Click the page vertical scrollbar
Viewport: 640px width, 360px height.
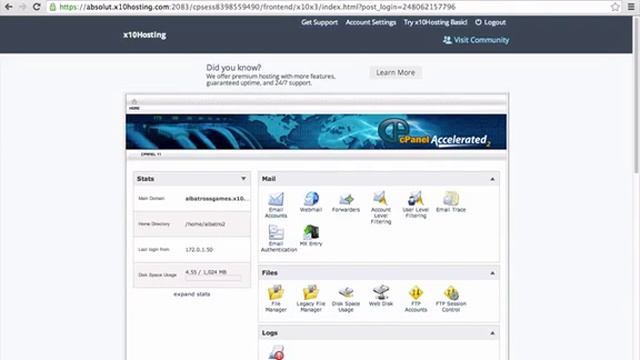click(636, 94)
